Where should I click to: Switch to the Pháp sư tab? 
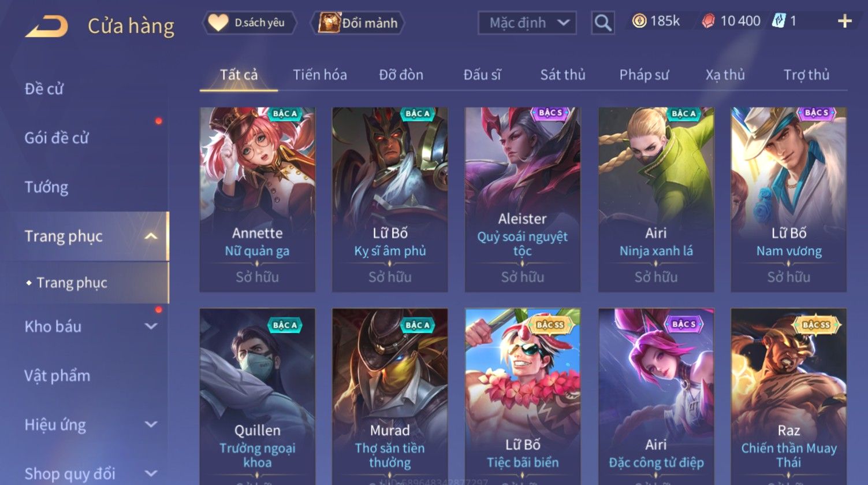[644, 75]
